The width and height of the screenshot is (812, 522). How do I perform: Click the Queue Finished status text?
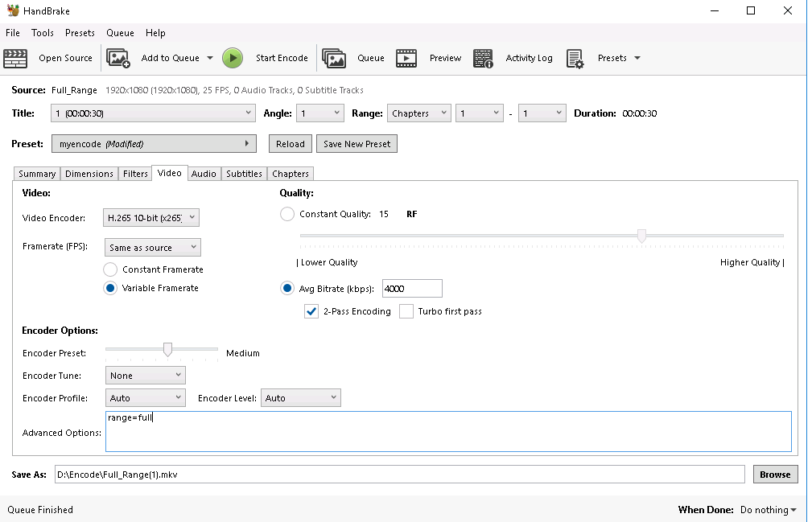(40, 510)
